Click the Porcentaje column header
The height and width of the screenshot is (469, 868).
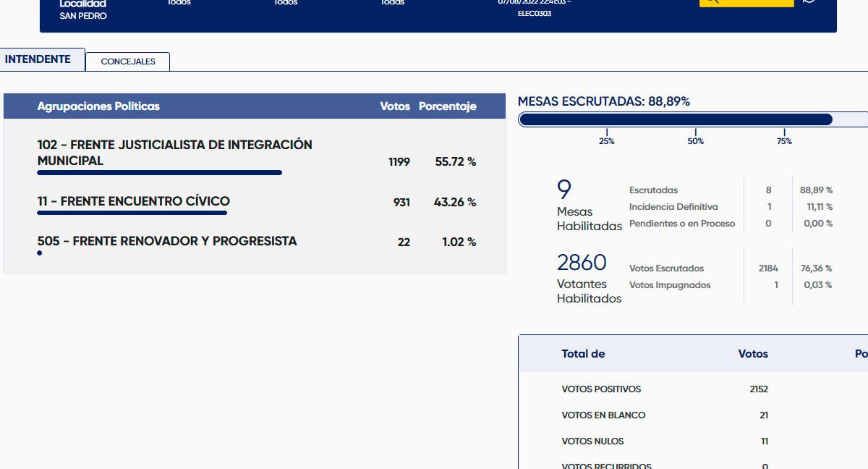point(447,106)
